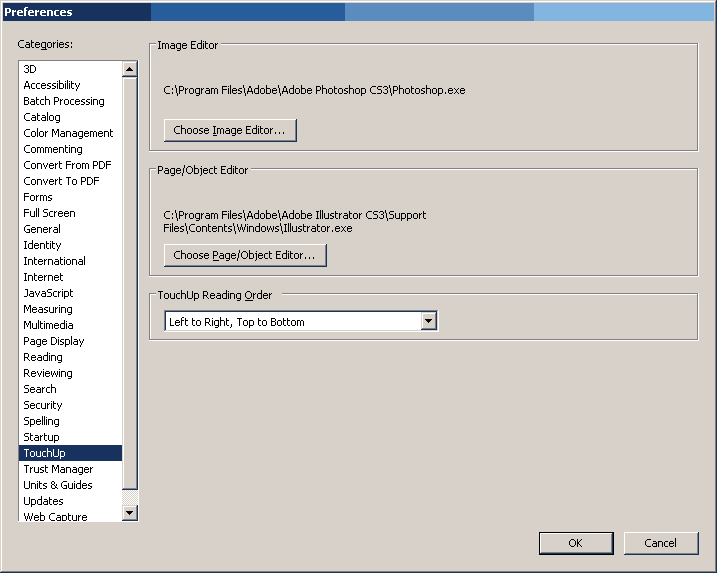Image resolution: width=717 pixels, height=573 pixels.
Task: Select the Full Screen category
Action: [70, 213]
